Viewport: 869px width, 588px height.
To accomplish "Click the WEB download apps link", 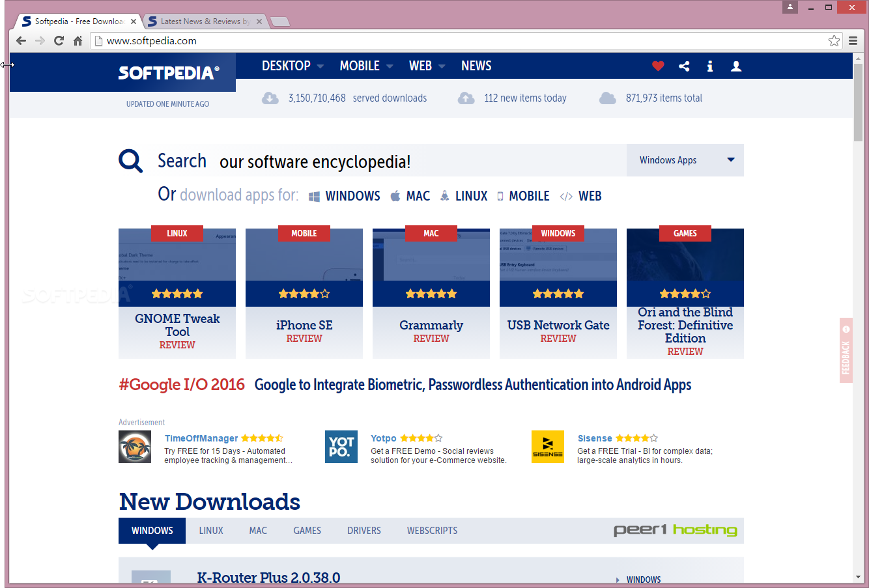I will (590, 196).
